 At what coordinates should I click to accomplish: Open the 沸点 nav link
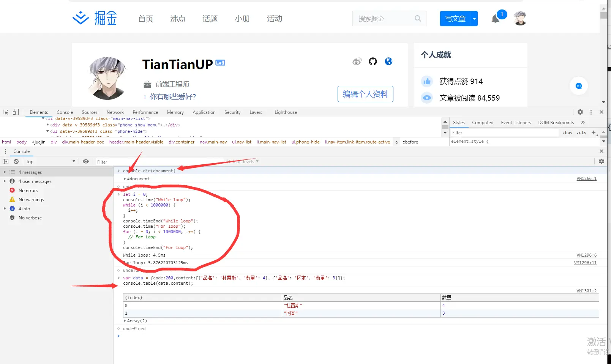point(178,19)
